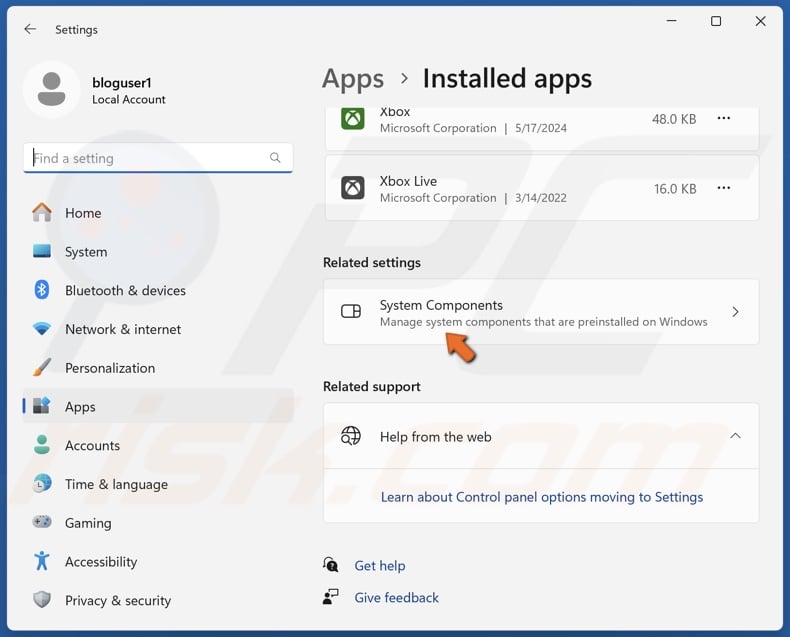Click the search magnifier icon
Image resolution: width=790 pixels, height=637 pixels.
(275, 158)
